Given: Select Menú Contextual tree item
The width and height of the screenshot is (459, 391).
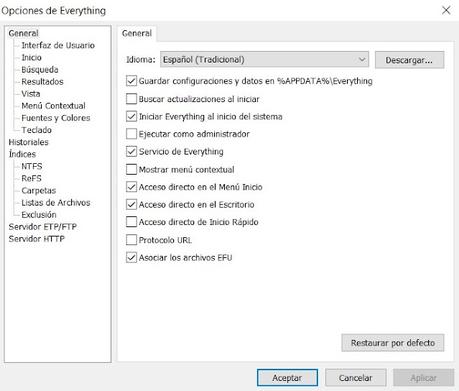Looking at the screenshot, I should pos(53,106).
